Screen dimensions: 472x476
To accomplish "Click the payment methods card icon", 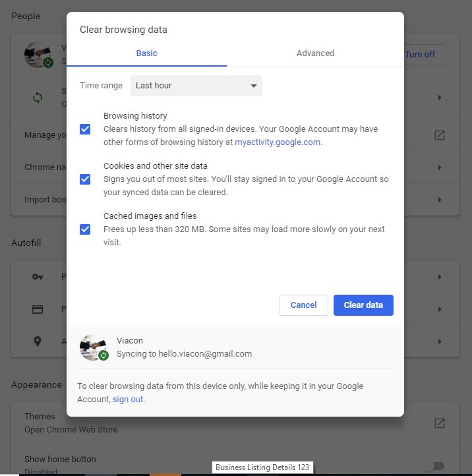I will point(38,309).
